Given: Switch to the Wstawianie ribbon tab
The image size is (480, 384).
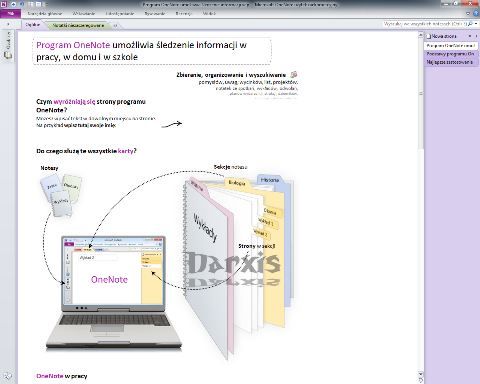Looking at the screenshot, I should (84, 14).
